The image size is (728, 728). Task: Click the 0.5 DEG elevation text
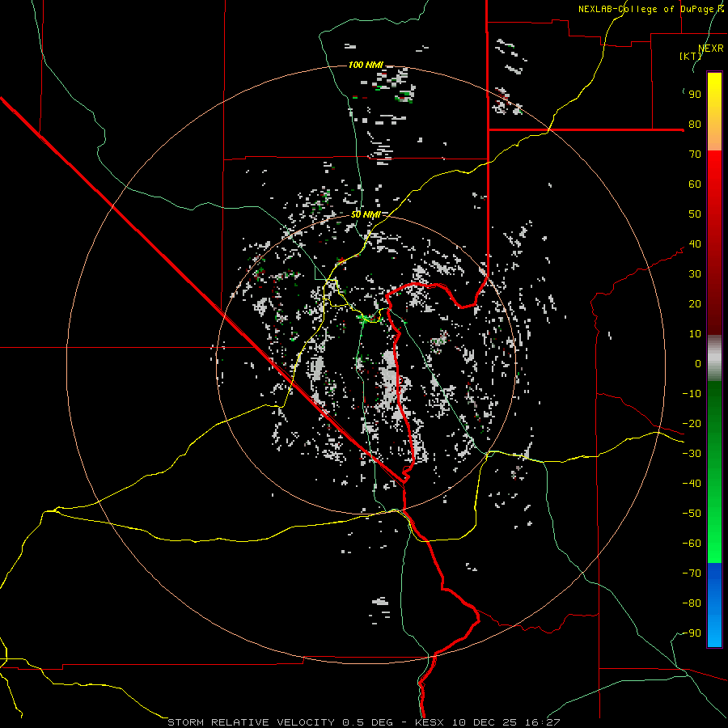[x=368, y=722]
